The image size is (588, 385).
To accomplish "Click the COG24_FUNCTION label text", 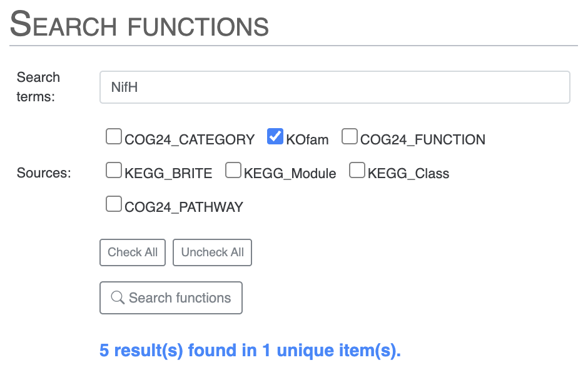I will coord(423,140).
